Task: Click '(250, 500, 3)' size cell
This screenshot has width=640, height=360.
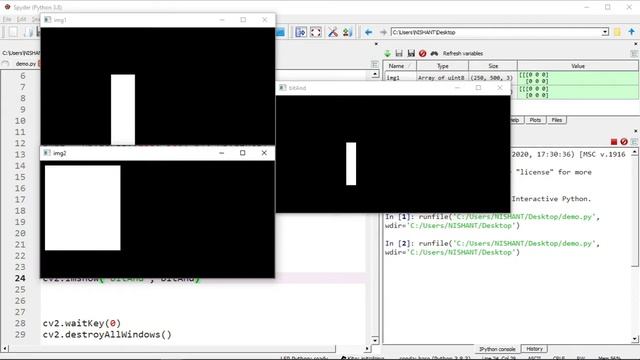Action: coord(491,78)
